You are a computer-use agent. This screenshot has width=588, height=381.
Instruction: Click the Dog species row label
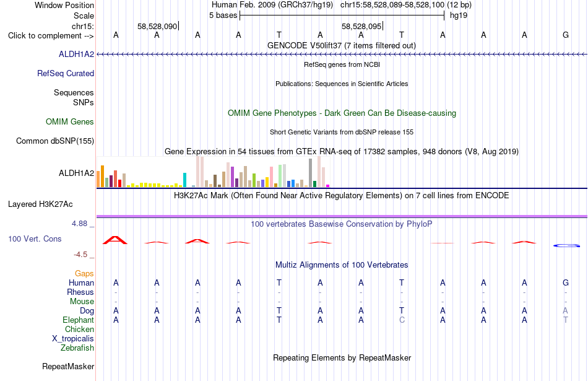pyautogui.click(x=87, y=311)
